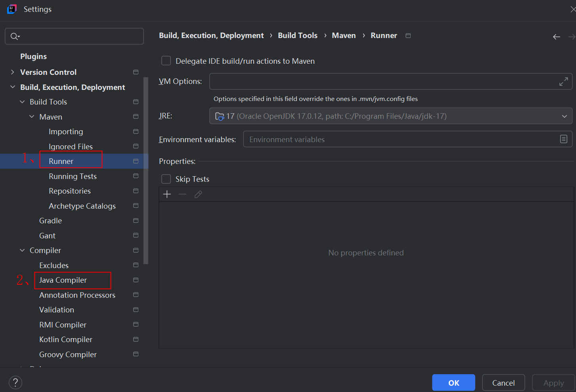
Task: Click project icon next to Compiler
Action: coord(136,250)
